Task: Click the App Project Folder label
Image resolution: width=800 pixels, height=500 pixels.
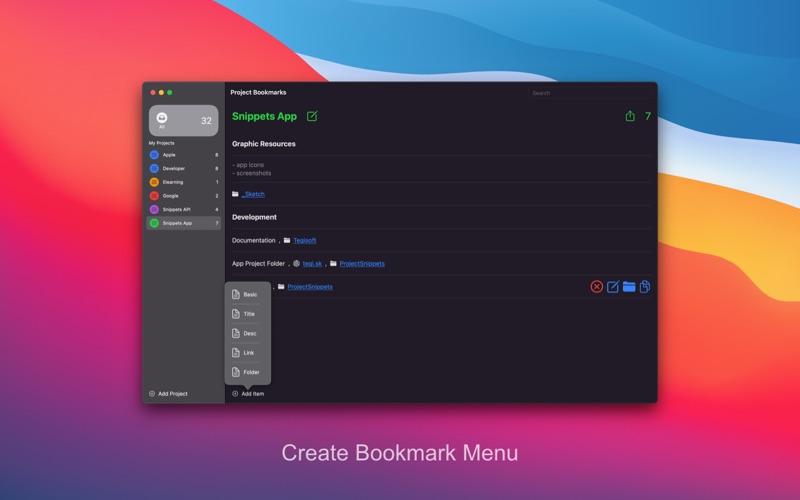Action: tap(258, 264)
